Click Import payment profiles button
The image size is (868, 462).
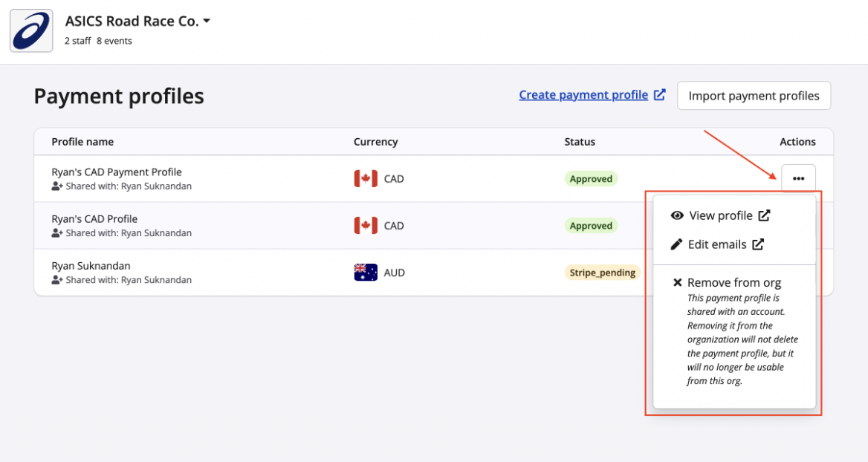754,96
